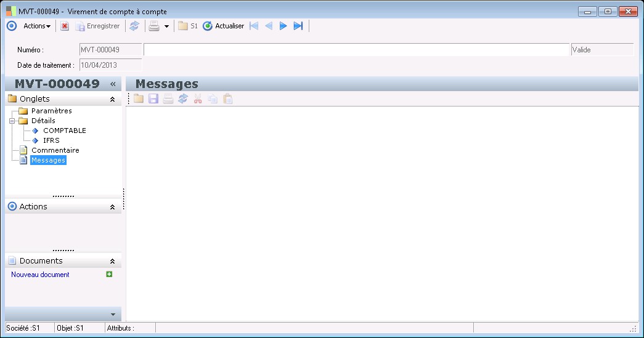Click the toolbar refresh arrows icon next to Enregistrer

[x=134, y=26]
